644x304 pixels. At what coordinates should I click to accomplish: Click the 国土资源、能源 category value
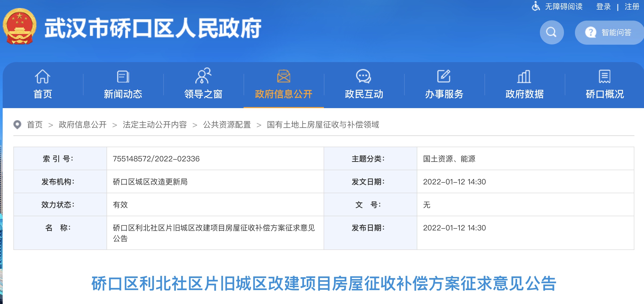pos(449,159)
